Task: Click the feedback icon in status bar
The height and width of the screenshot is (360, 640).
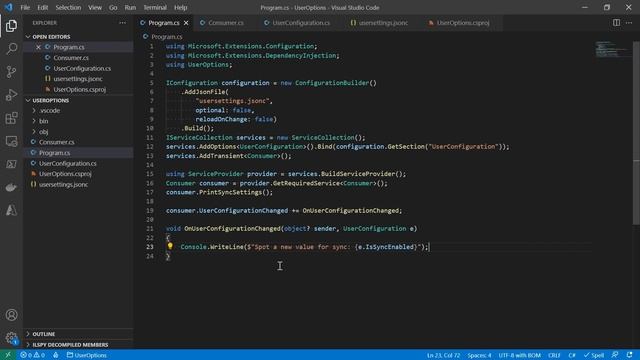Action: pos(615,355)
